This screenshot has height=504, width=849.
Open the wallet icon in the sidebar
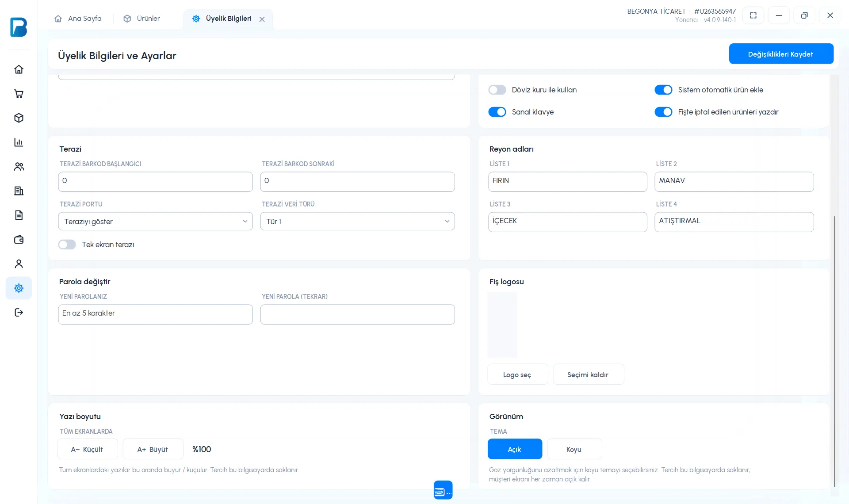[x=19, y=240]
